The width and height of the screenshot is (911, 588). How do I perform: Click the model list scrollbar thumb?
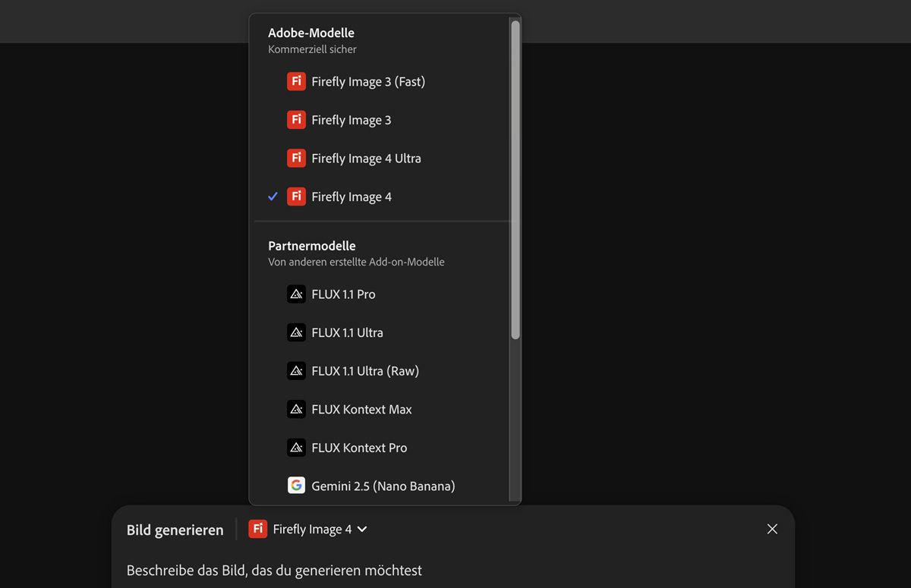515,178
